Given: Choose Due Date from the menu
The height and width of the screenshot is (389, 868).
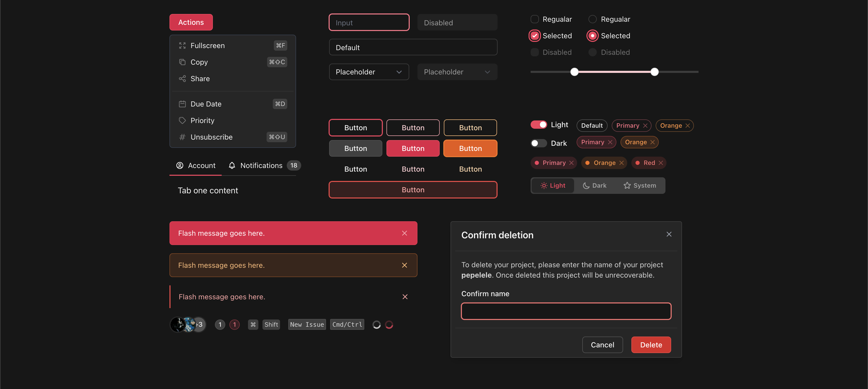Looking at the screenshot, I should 206,104.
